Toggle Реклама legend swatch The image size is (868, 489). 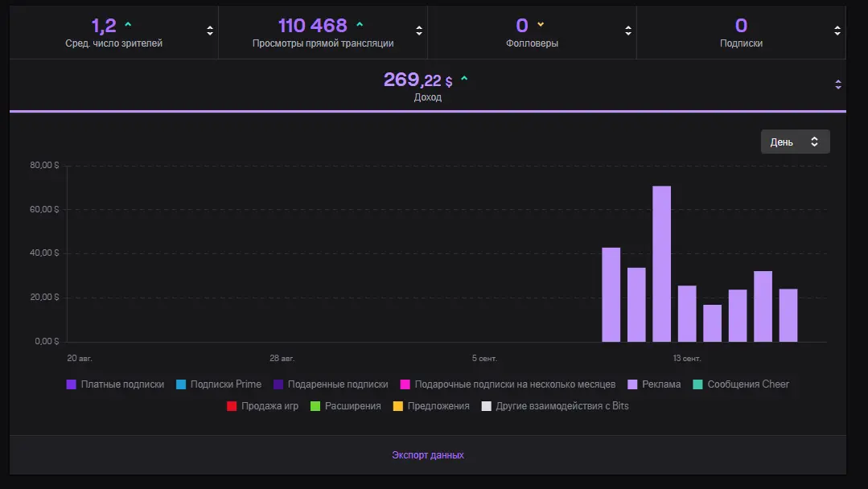pyautogui.click(x=632, y=384)
